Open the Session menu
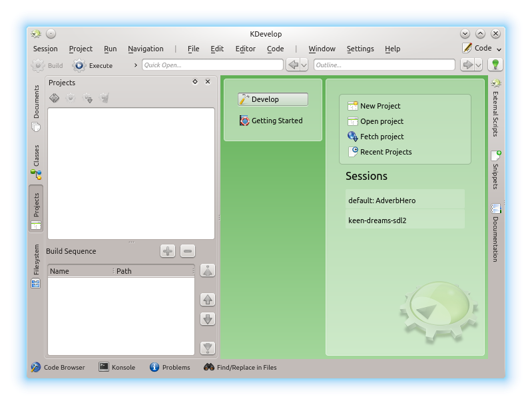The width and height of the screenshot is (532, 405). pyautogui.click(x=45, y=49)
